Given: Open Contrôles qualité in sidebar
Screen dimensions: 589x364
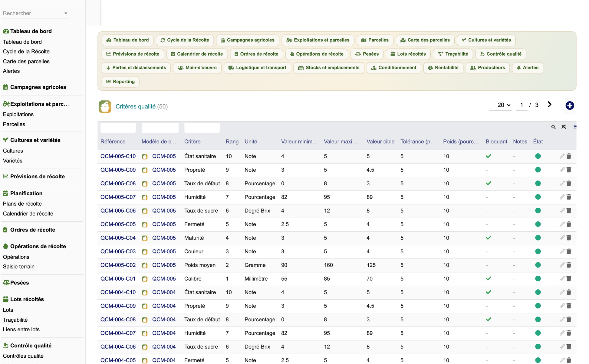Looking at the screenshot, I should point(23,356).
